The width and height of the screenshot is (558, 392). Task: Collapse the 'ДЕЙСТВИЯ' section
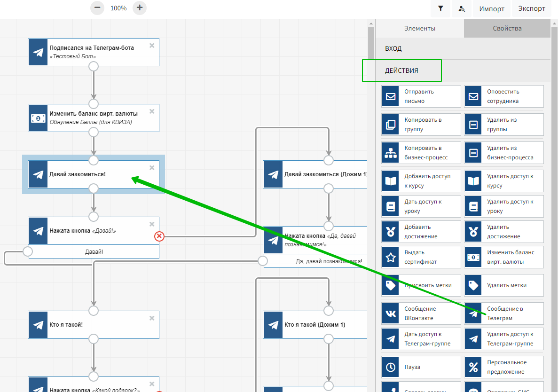tap(401, 71)
